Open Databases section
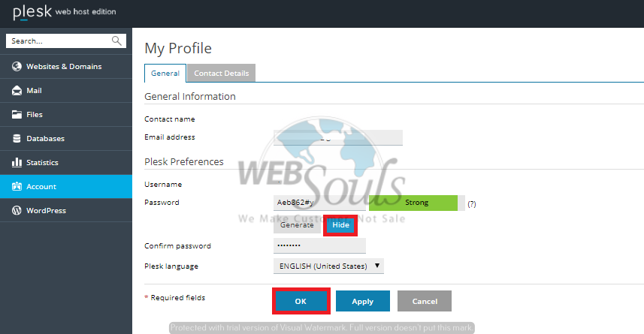Screen dimensions: 644x334 tap(66, 138)
